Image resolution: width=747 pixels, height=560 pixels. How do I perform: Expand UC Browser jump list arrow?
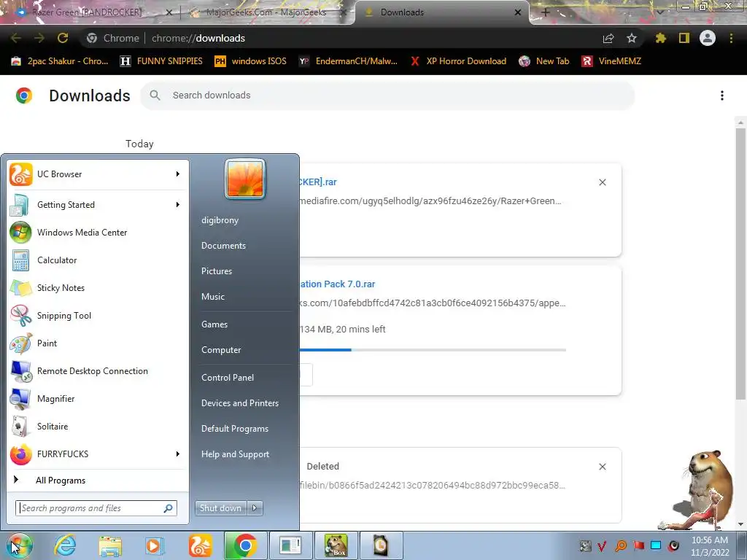(178, 174)
